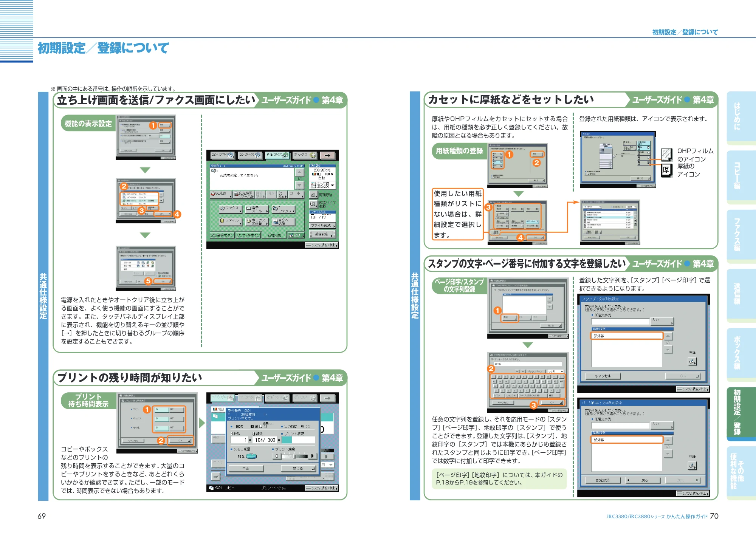Screen dimensions: 756x534
Task: Toggle OFF for コピー in print wait-time settings
Action: click(x=177, y=410)
